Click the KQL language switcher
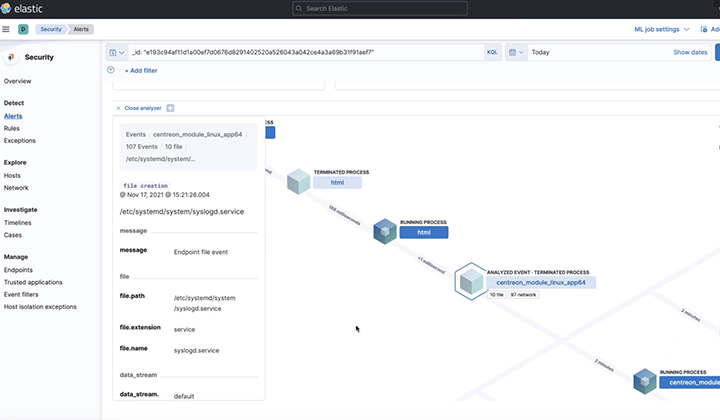The image size is (720, 420). (492, 52)
